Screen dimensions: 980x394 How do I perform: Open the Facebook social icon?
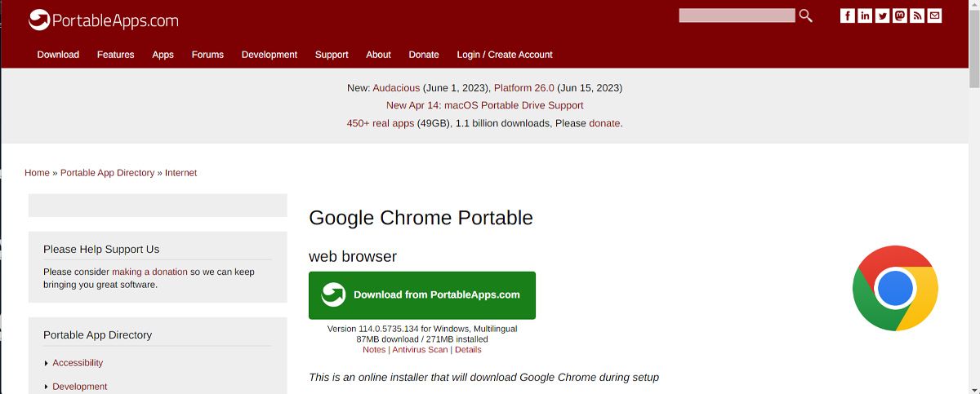pos(848,15)
